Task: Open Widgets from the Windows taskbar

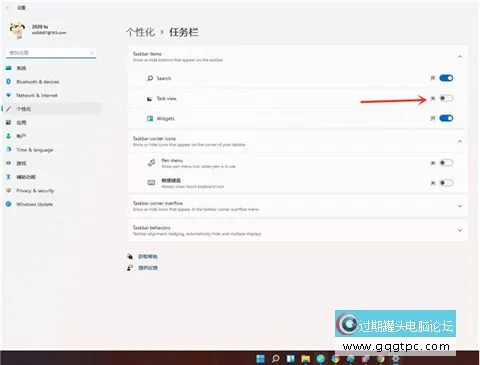Action: coord(290,358)
